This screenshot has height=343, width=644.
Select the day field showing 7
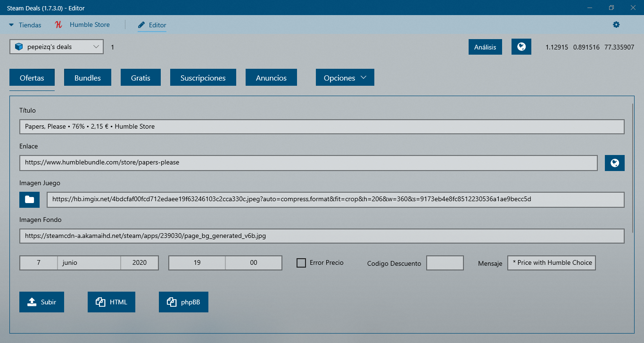point(38,263)
